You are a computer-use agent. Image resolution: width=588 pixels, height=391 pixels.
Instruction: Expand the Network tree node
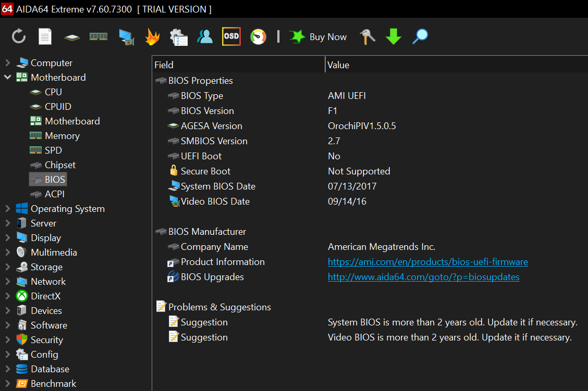tap(7, 282)
